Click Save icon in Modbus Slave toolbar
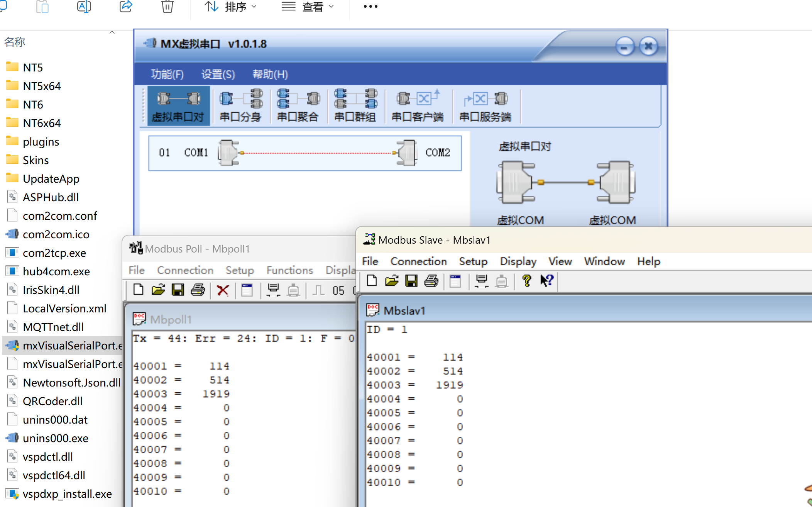The image size is (812, 507). [x=411, y=281]
